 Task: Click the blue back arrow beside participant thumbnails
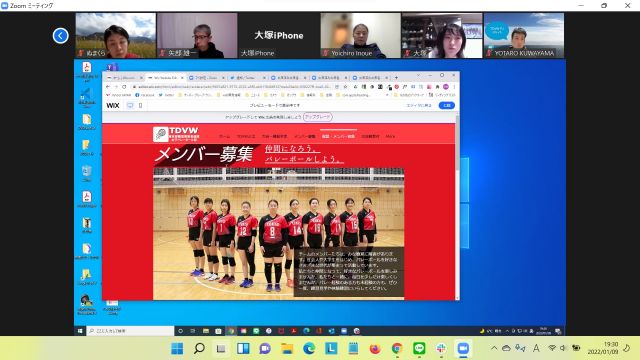pos(60,36)
